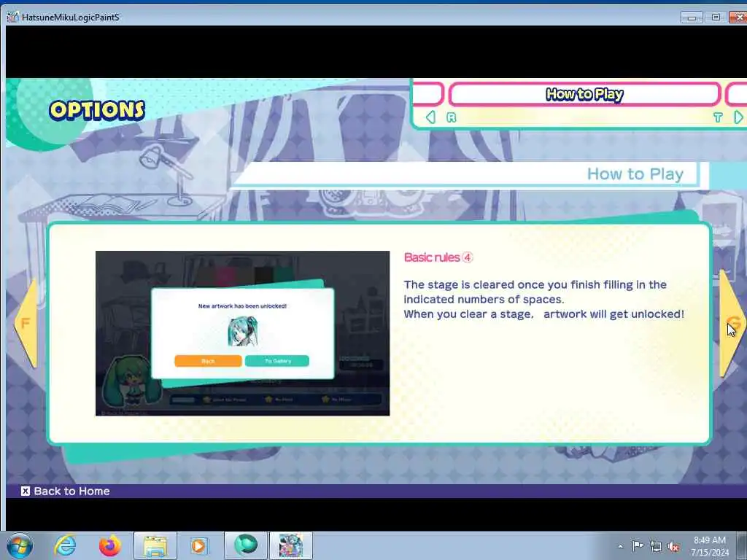The height and width of the screenshot is (560, 747).
Task: Minimize the HatsuneMikuLogicPaintS window
Action: coord(692,17)
